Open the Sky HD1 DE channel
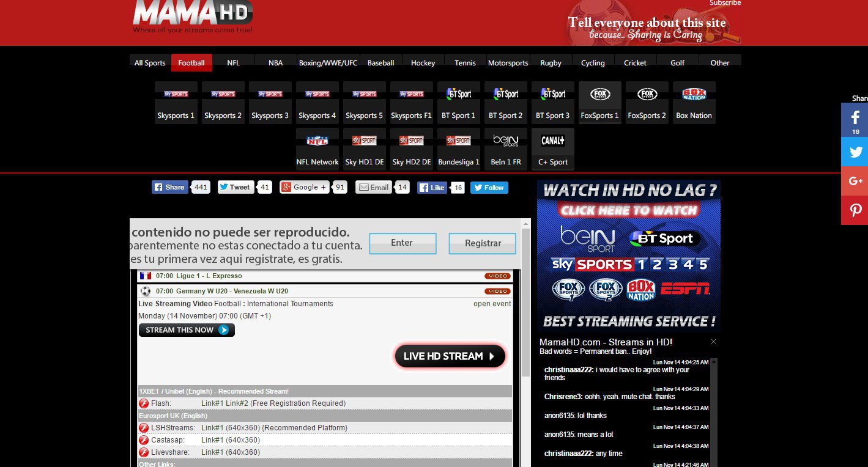The image size is (868, 467). pyautogui.click(x=364, y=149)
